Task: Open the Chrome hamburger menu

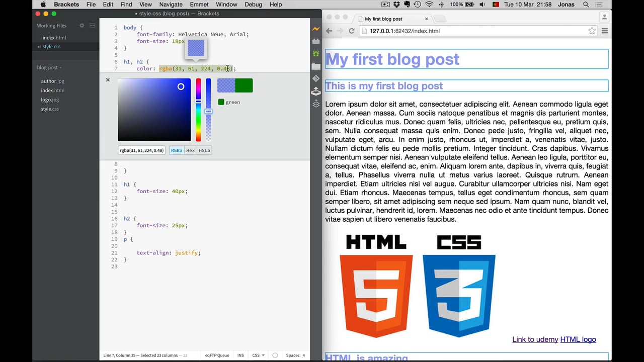Action: [605, 31]
